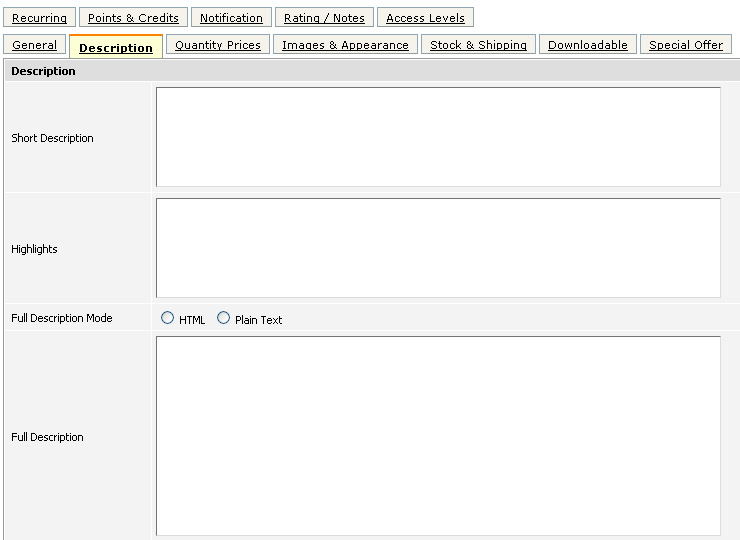Switch to the General tab
This screenshot has width=740, height=540.
click(34, 44)
